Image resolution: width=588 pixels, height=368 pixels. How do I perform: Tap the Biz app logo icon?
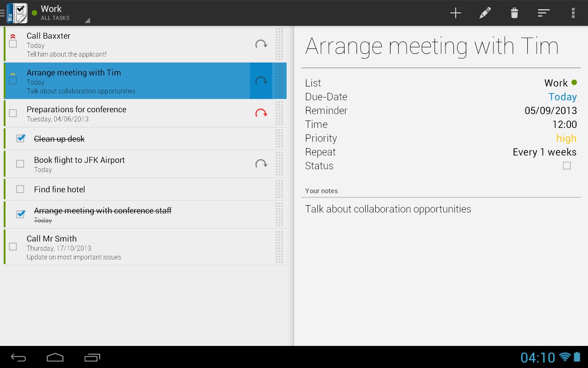pyautogui.click(x=17, y=13)
